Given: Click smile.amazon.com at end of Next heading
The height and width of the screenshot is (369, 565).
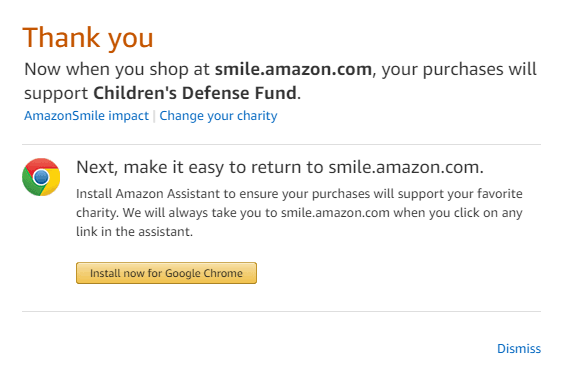Looking at the screenshot, I should 406,167.
